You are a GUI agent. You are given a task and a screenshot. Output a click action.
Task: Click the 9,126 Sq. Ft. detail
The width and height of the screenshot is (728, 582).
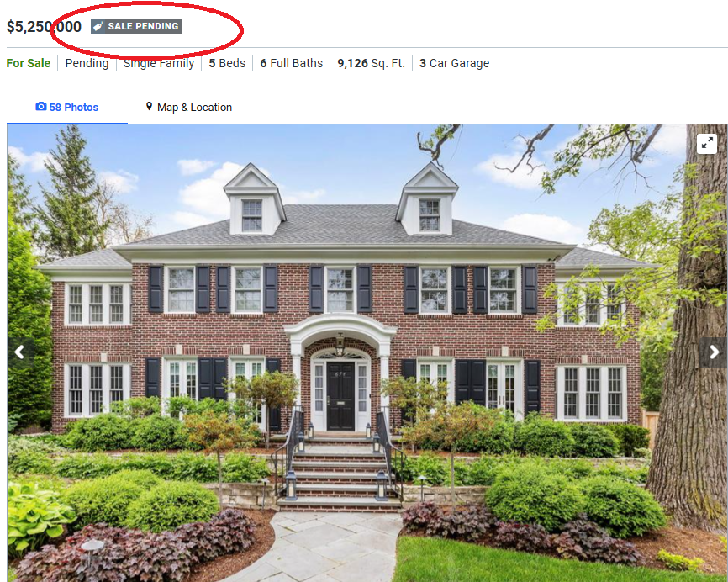[371, 63]
